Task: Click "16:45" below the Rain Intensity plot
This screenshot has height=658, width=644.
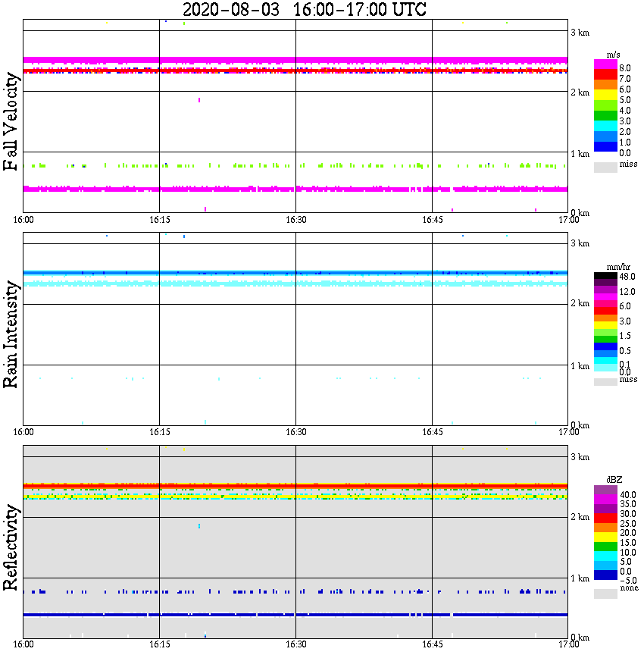Action: click(x=432, y=432)
